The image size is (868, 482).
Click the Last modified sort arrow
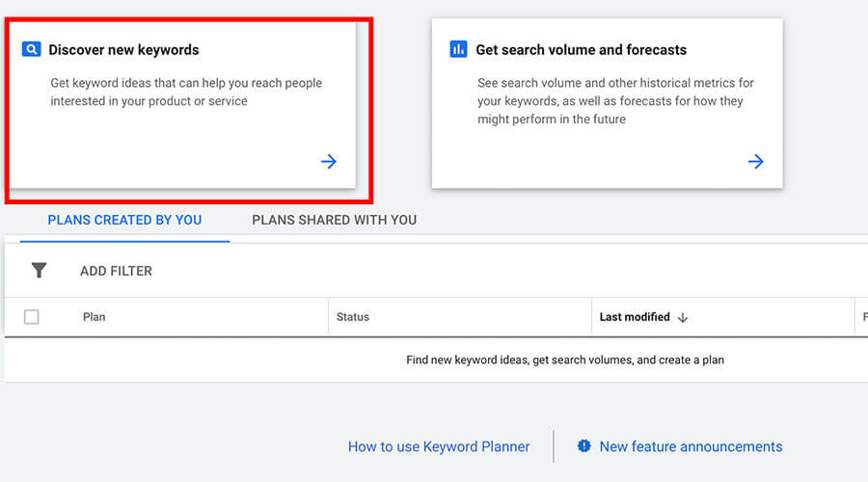pyautogui.click(x=683, y=318)
